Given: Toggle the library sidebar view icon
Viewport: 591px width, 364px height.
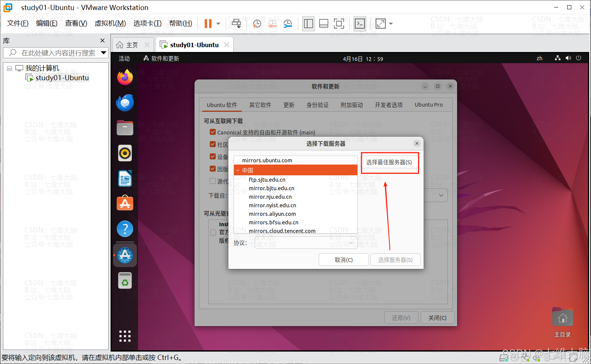Looking at the screenshot, I should [x=308, y=24].
